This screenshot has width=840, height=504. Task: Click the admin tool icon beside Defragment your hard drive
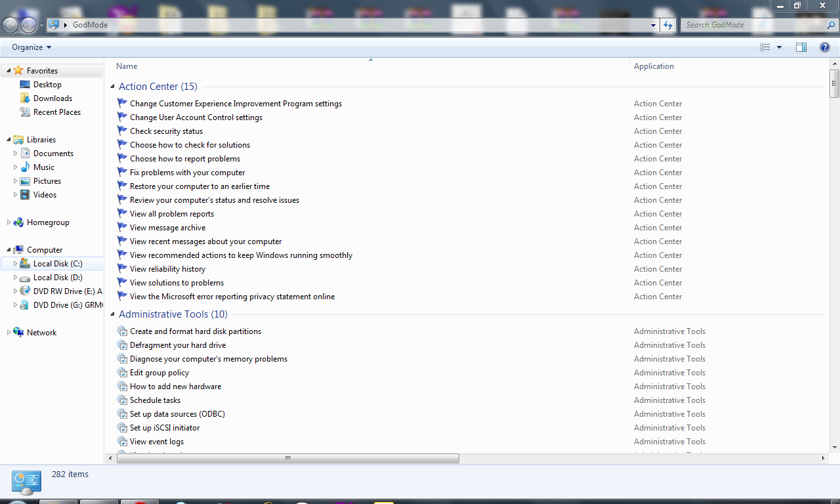coord(122,345)
